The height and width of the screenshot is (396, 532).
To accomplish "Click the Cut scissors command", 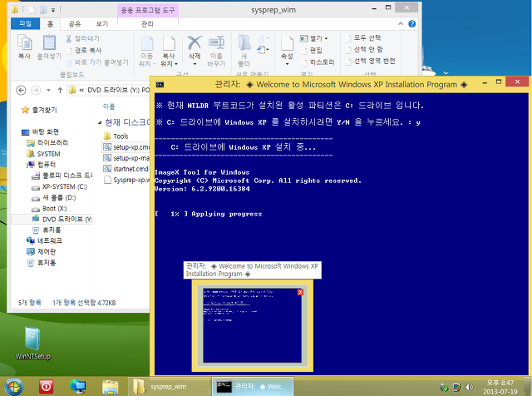I will (x=83, y=38).
